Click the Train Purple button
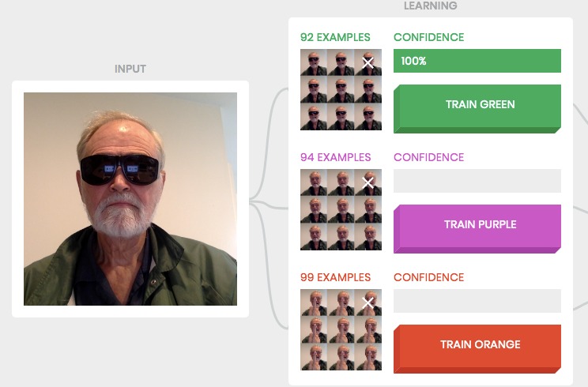Screen dimensions: 588x387 [477, 228]
